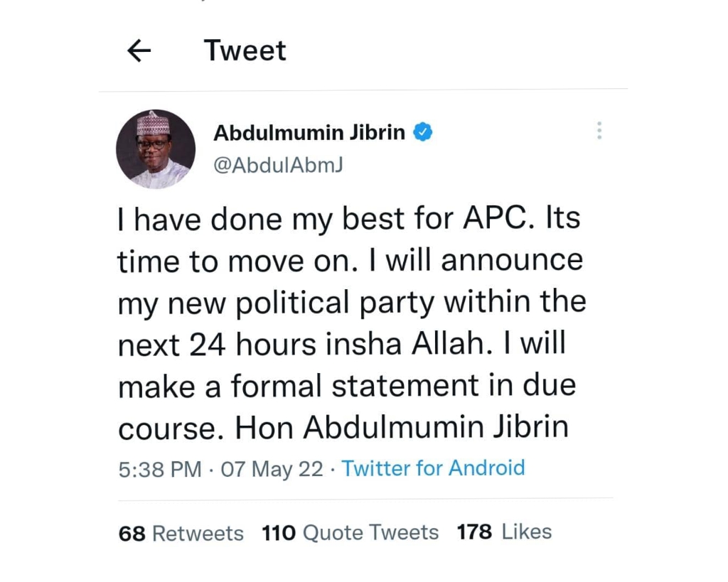This screenshot has height=582, width=728.
Task: Click the 07 May 22 date
Action: (x=272, y=469)
